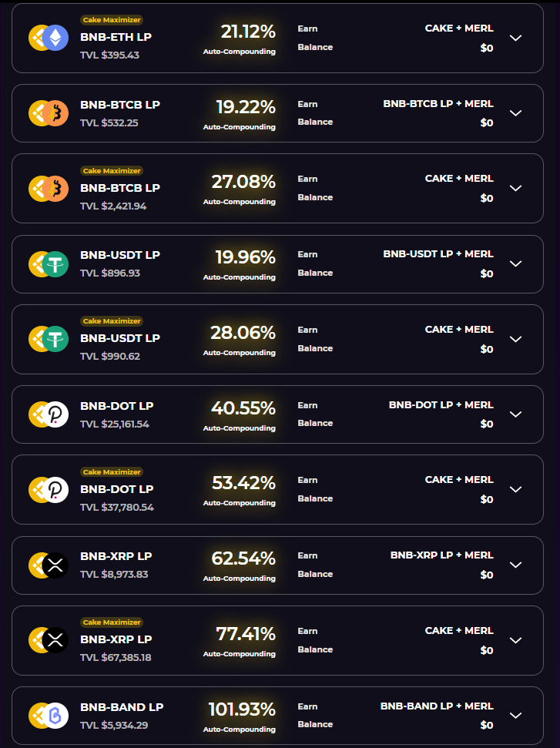Select the 101.93% APY value of BNB-BAND
Screen dimensions: 560x748
pos(242,709)
